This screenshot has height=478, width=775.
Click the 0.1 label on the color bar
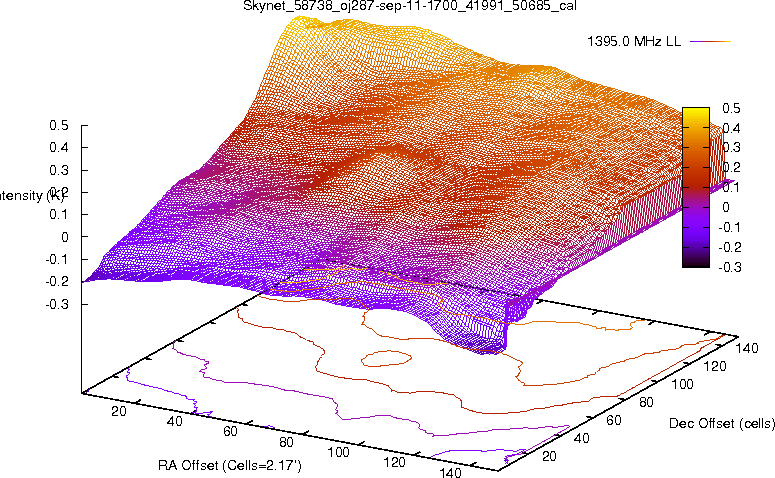(x=731, y=187)
